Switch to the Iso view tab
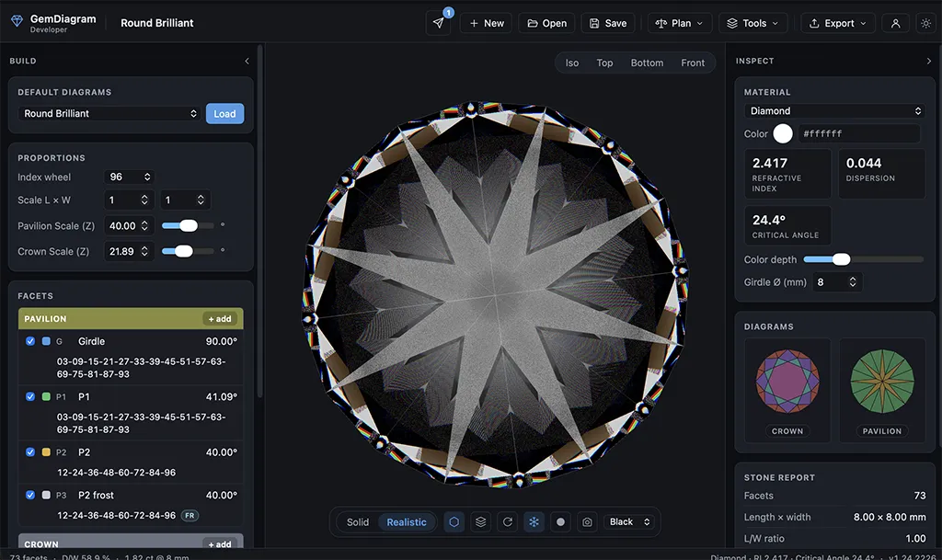Screen dimensions: 942x560 (x=572, y=63)
